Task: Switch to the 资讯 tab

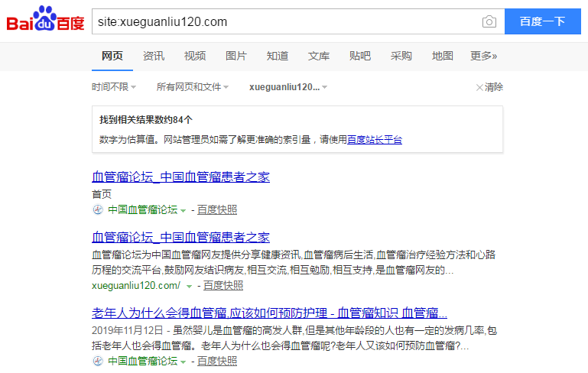Action: 154,57
